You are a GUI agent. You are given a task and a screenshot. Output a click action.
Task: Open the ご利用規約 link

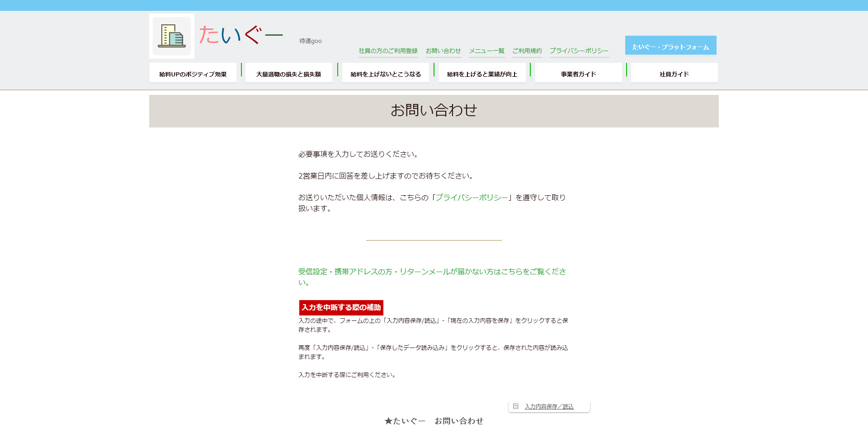527,51
